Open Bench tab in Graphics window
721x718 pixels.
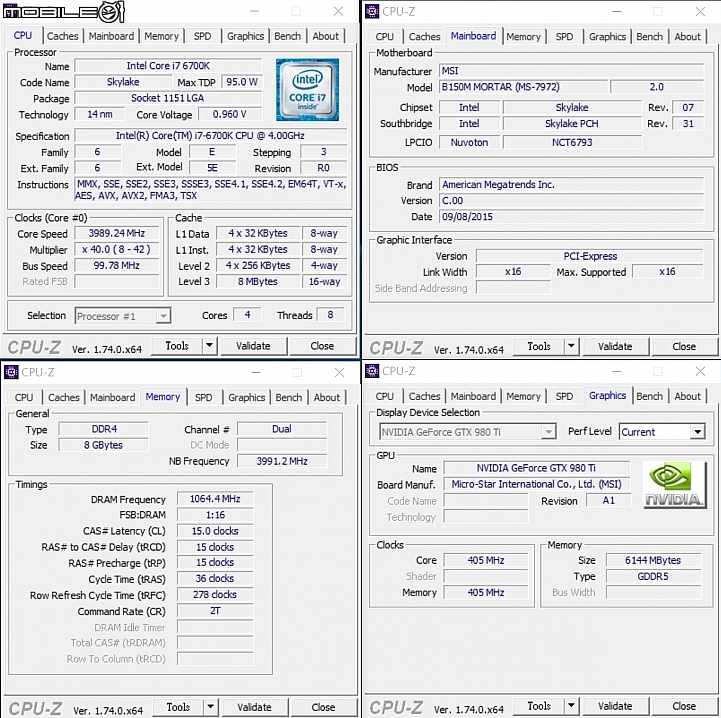[x=649, y=396]
